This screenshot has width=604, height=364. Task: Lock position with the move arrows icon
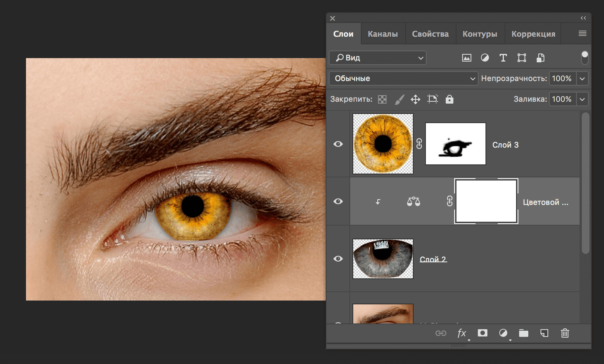(416, 99)
